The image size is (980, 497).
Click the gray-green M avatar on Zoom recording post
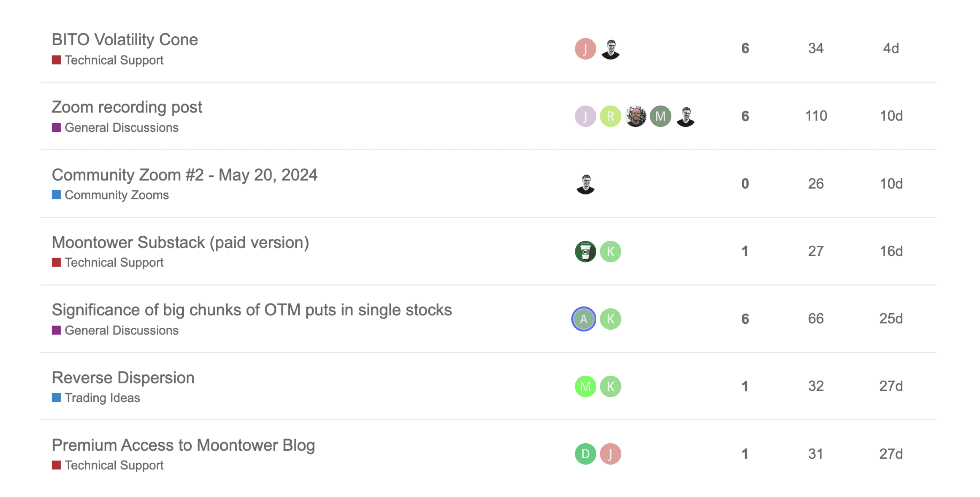(x=660, y=116)
